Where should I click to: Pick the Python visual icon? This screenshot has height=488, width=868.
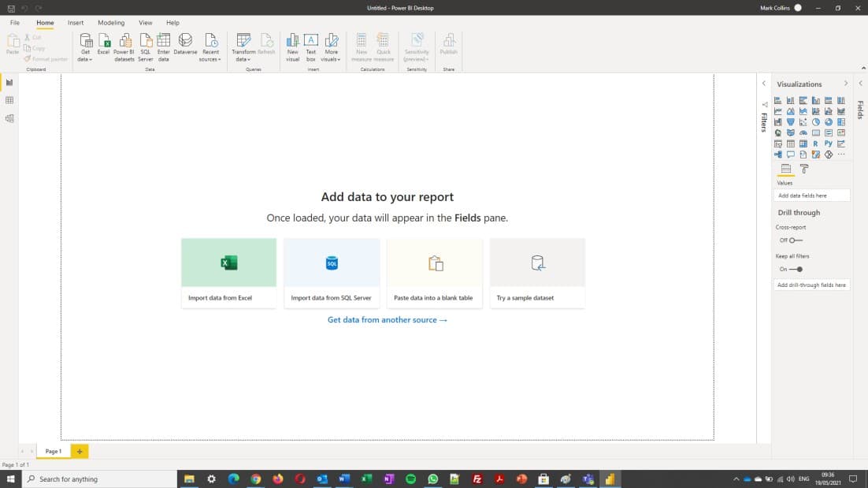[829, 143]
